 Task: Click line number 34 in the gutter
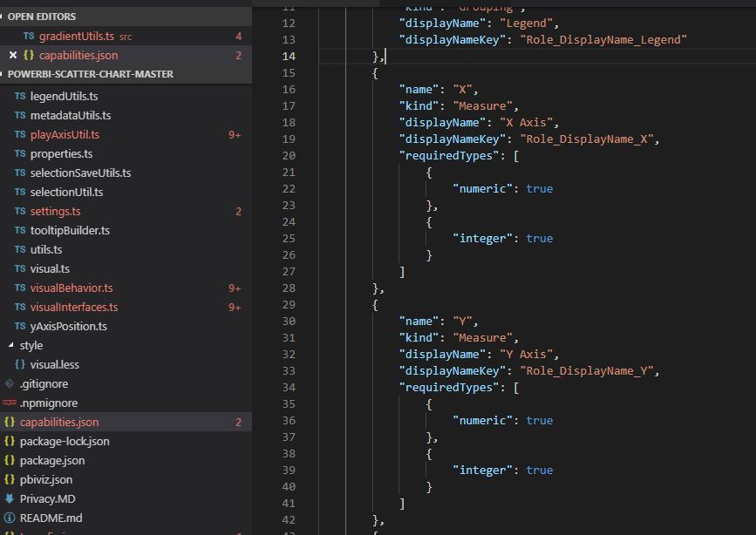coord(289,388)
